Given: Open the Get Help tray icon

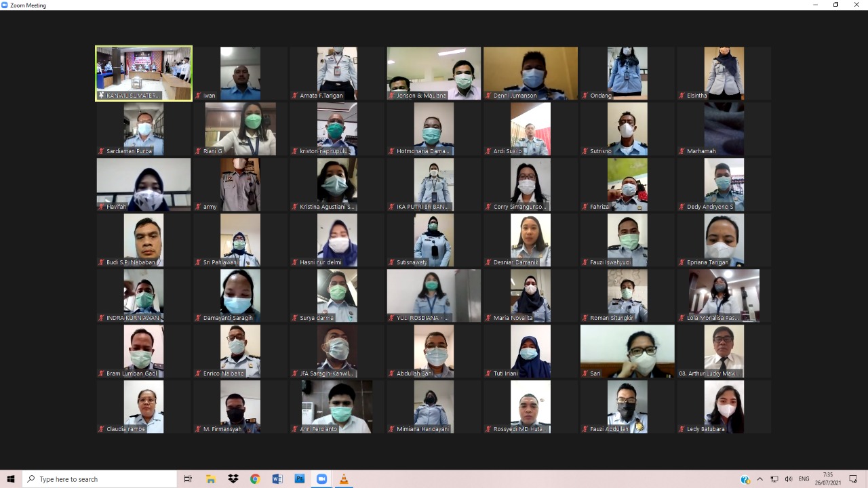Looking at the screenshot, I should point(745,479).
